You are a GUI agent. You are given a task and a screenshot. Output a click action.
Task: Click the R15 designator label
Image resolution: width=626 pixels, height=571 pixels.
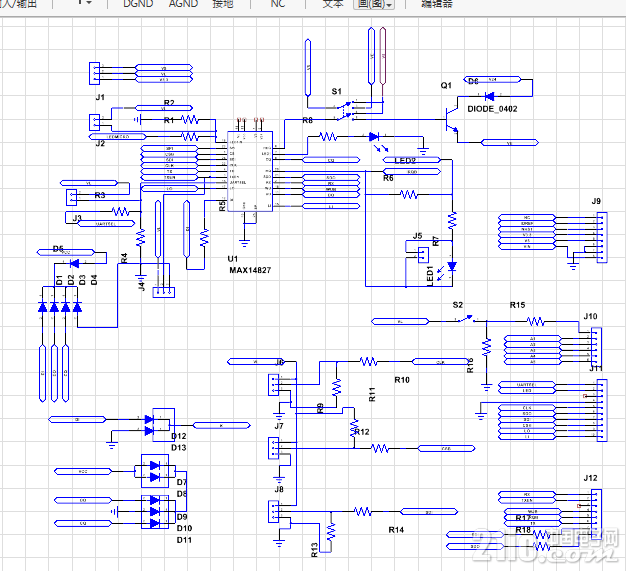517,305
